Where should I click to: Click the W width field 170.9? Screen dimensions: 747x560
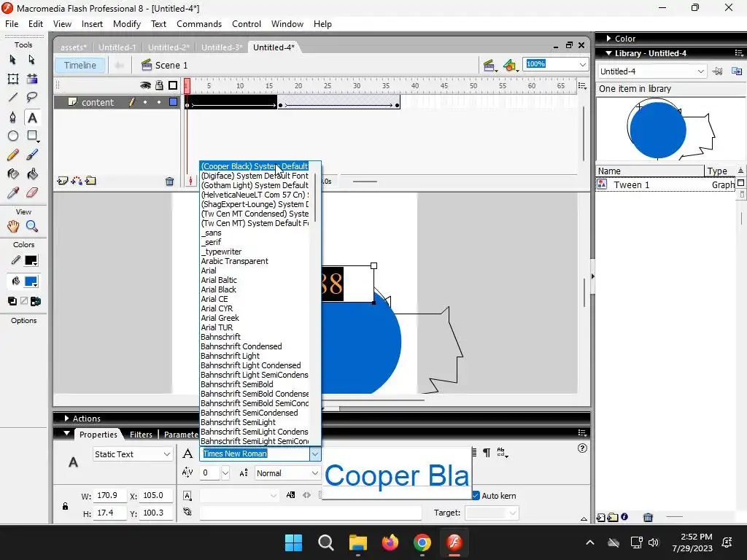coord(109,495)
